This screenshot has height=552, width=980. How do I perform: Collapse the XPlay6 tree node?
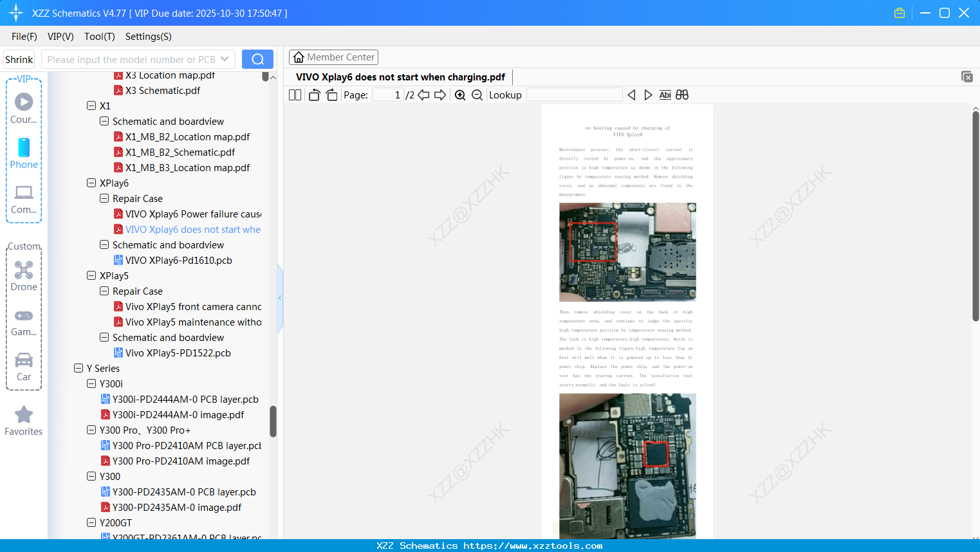[91, 183]
